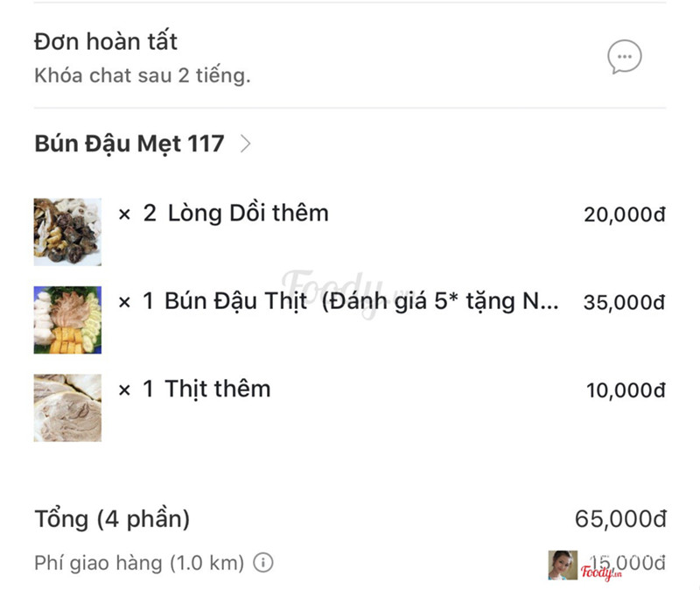Viewport: 700px width, 590px height.
Task: View the Thịt thêm food photo
Action: tap(67, 407)
